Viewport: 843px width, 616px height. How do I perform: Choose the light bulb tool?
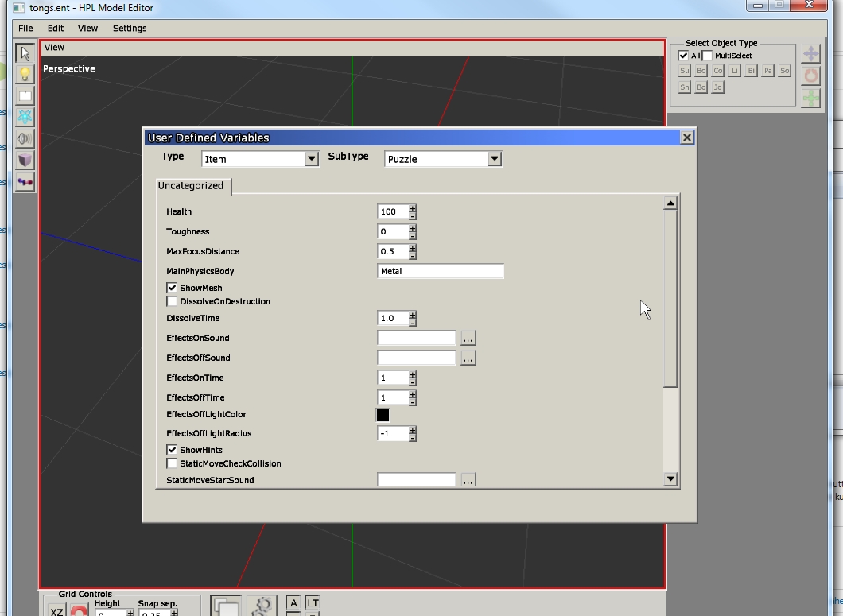click(25, 75)
